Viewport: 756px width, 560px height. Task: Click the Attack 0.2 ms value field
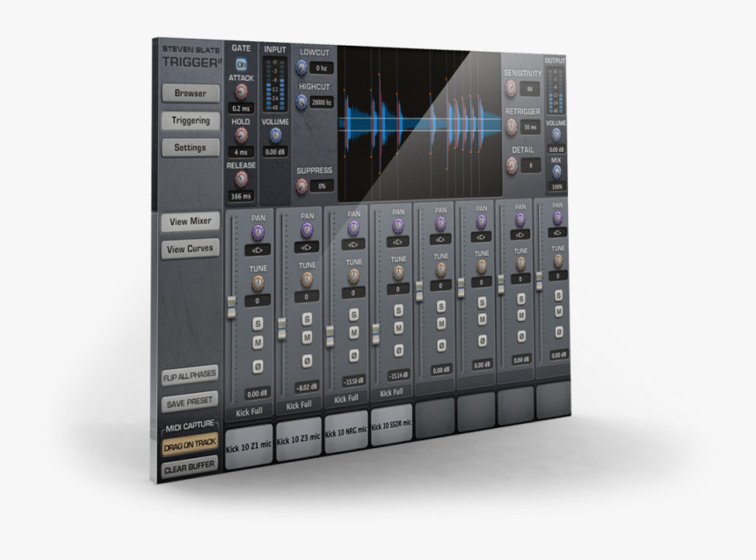(x=241, y=108)
